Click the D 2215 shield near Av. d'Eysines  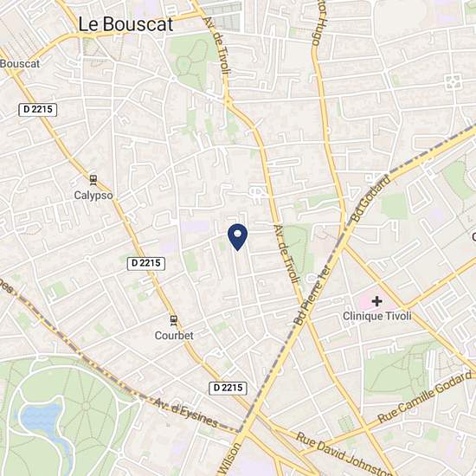(x=228, y=389)
